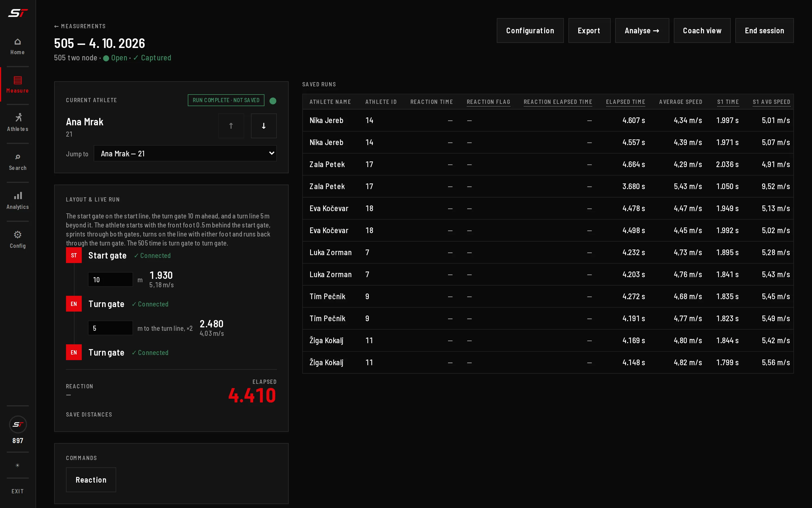The image size is (812, 508).
Task: Open the Jump to athlete dropdown
Action: pos(185,154)
